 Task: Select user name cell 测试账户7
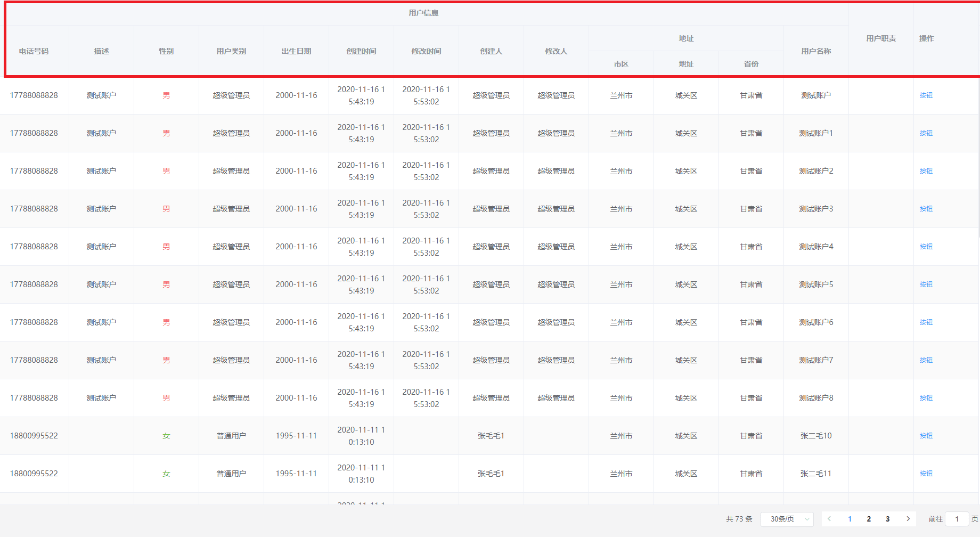[816, 360]
